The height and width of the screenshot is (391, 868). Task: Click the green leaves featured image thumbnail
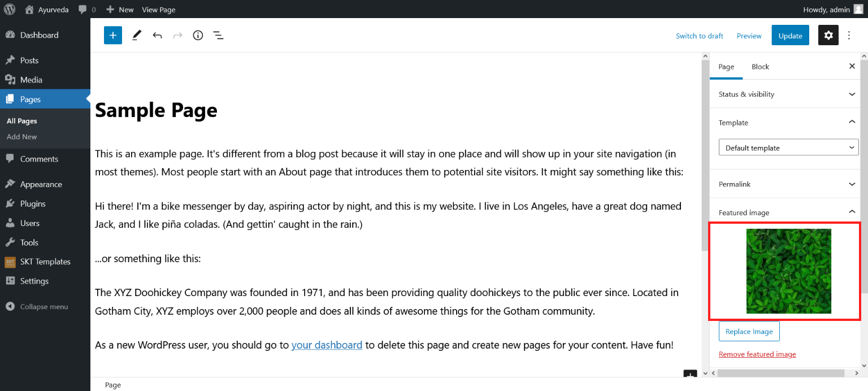click(x=788, y=271)
